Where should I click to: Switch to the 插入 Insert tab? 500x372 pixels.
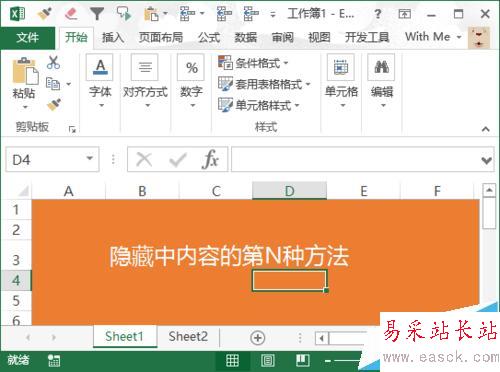(113, 37)
